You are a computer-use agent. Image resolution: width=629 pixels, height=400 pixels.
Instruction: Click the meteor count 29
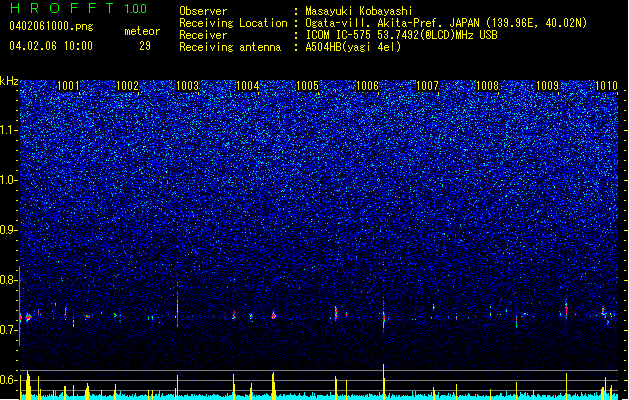(145, 46)
